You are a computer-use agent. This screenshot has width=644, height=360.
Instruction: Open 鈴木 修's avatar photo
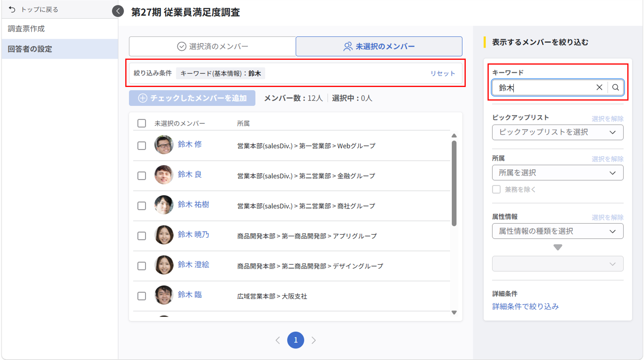pyautogui.click(x=164, y=145)
